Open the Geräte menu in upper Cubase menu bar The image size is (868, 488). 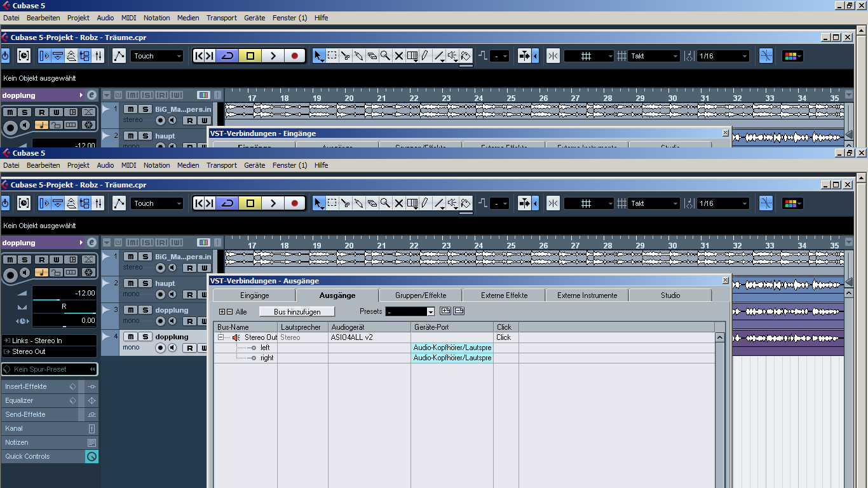tap(254, 18)
